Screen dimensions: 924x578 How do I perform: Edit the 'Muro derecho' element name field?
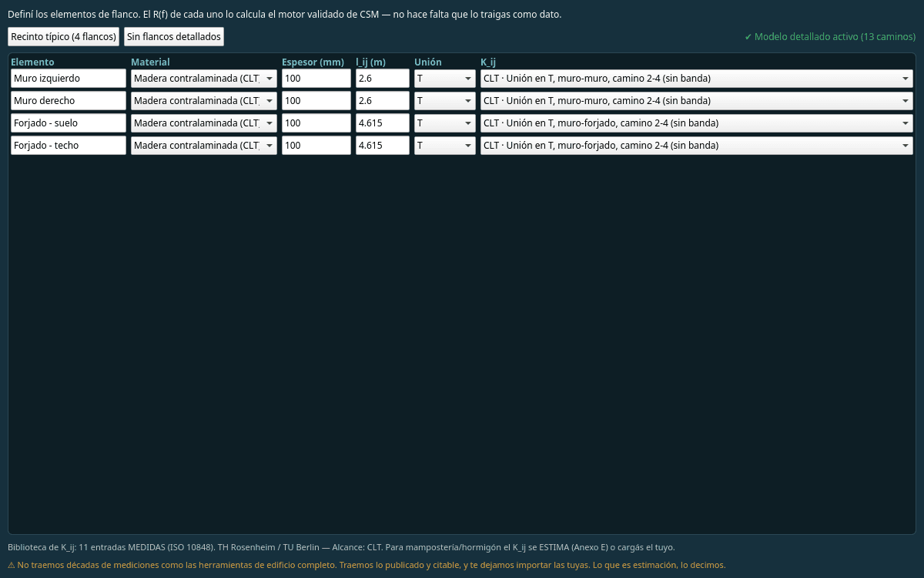[x=69, y=100]
